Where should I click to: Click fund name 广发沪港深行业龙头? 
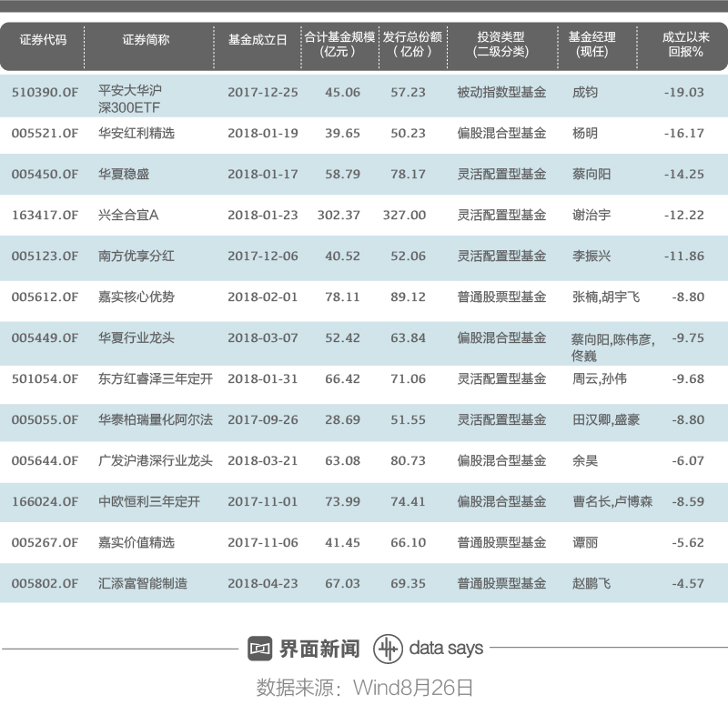click(156, 460)
